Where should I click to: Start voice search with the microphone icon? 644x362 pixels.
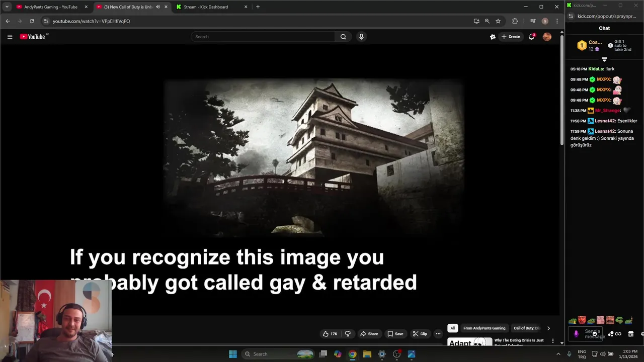361,37
